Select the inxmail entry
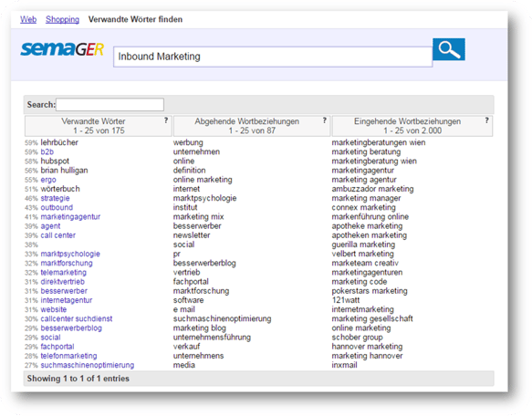 pyautogui.click(x=344, y=365)
